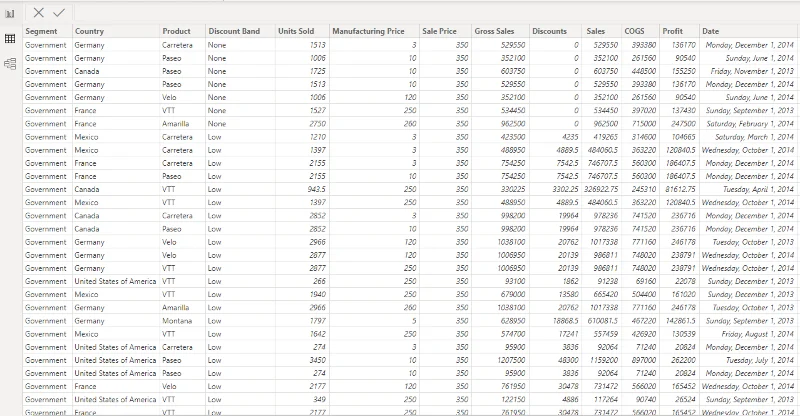
Task: Click Sales cell 1159200
Action: [x=604, y=360]
